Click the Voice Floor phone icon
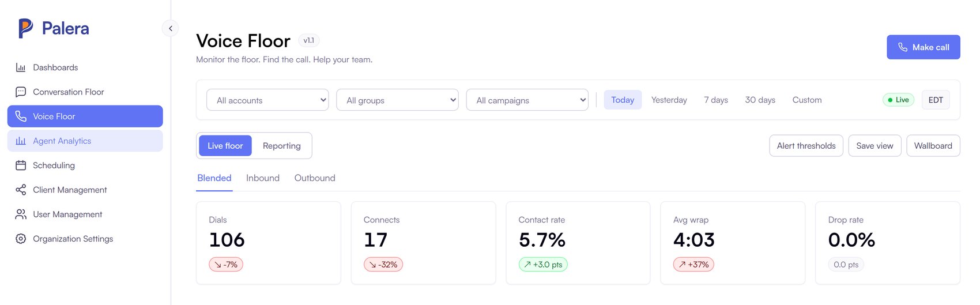 (21, 116)
